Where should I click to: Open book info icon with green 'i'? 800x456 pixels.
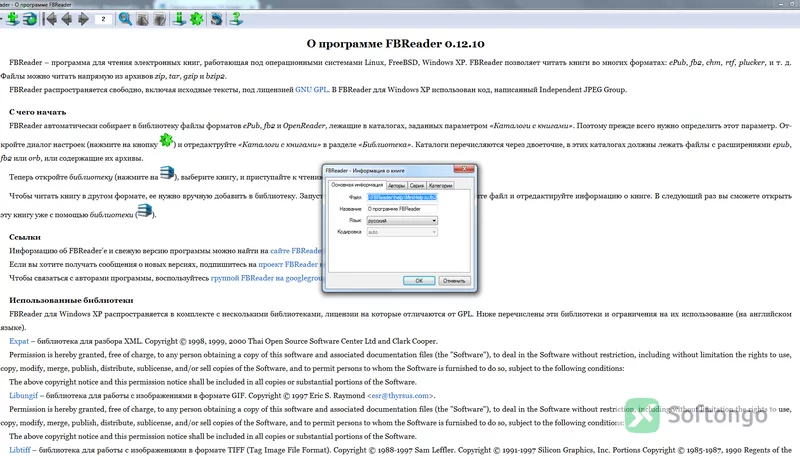pyautogui.click(x=179, y=19)
